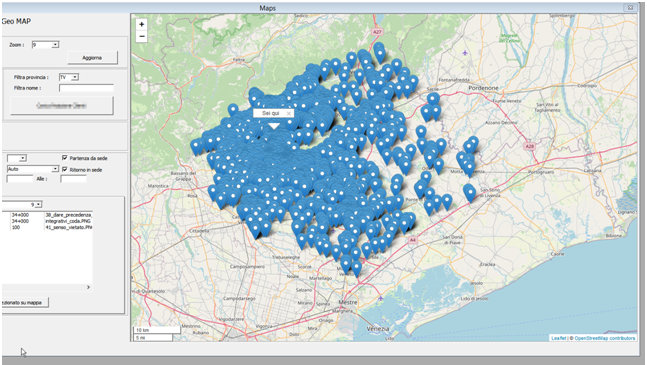Click the Aggiorna button
The height and width of the screenshot is (365, 647).
(92, 58)
